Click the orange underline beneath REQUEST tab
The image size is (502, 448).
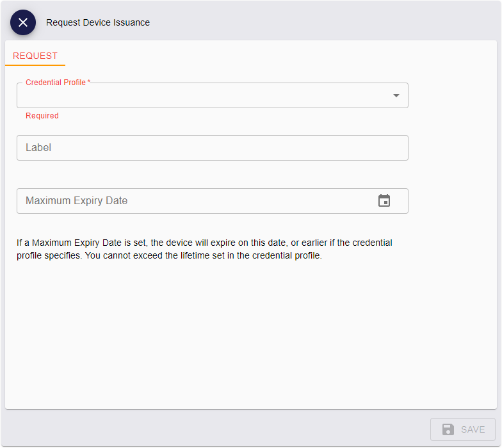[35, 65]
